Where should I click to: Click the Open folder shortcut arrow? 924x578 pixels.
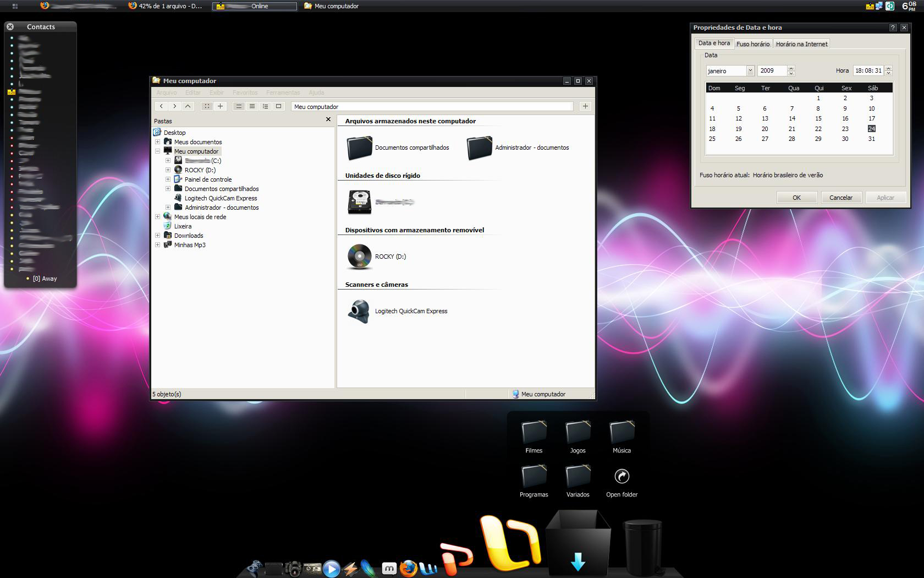(x=621, y=477)
